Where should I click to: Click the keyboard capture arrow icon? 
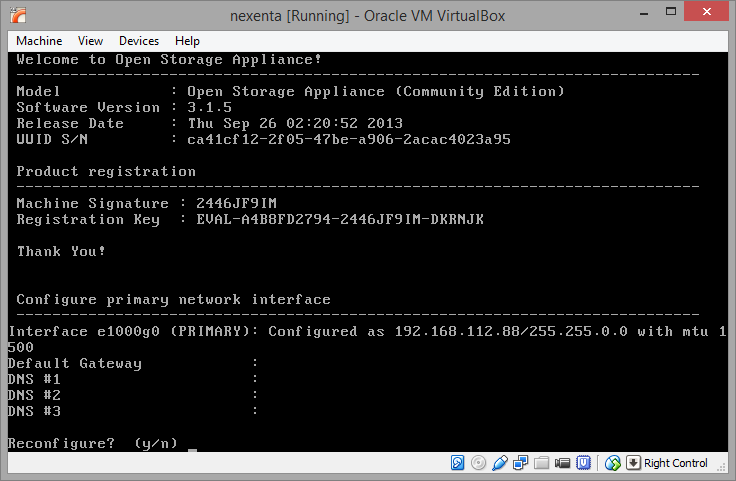(633, 463)
